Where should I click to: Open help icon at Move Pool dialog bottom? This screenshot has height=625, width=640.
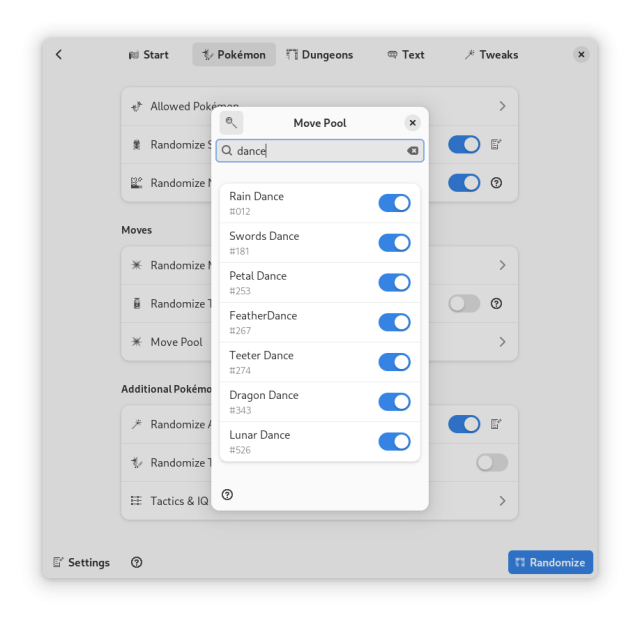227,494
